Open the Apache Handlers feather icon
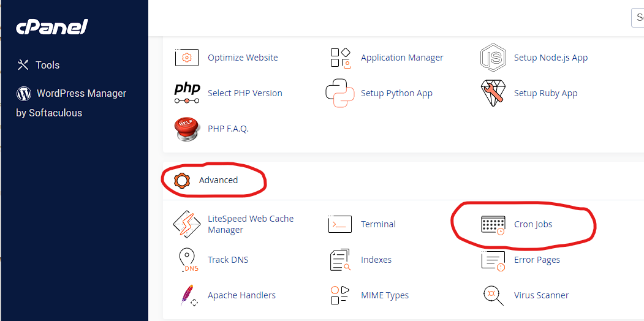Image resolution: width=644 pixels, height=321 pixels. [188, 295]
